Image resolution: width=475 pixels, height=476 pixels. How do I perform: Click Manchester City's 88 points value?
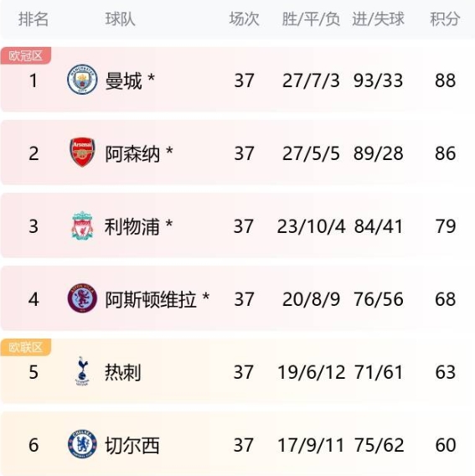click(445, 80)
